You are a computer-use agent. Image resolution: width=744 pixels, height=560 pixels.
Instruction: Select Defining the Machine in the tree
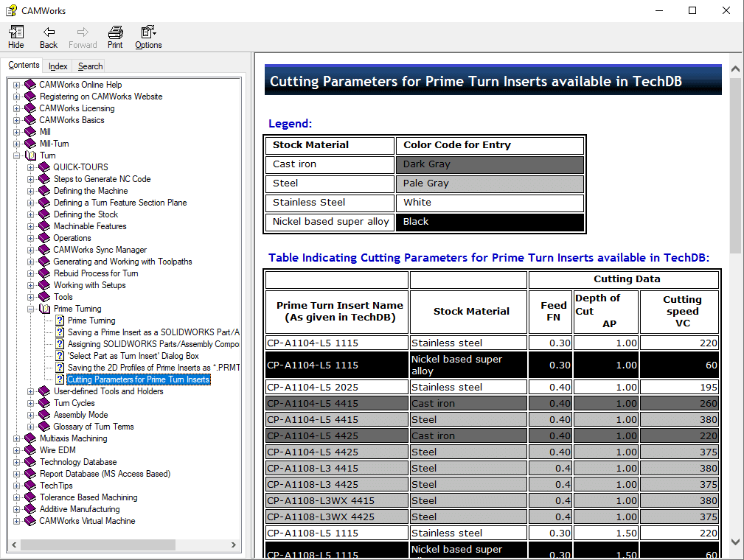click(91, 191)
